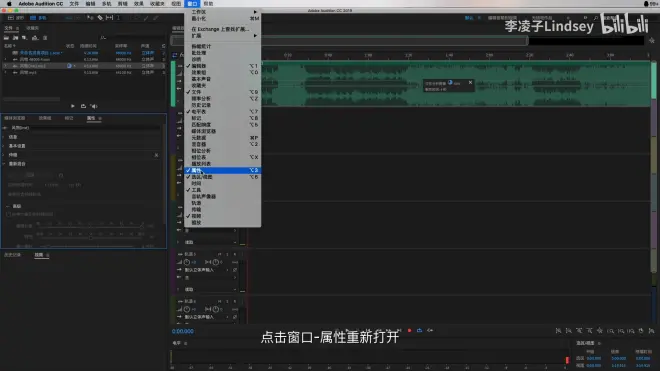
Task: Select the Time Selection tool in the toolbar
Action: click(118, 18)
